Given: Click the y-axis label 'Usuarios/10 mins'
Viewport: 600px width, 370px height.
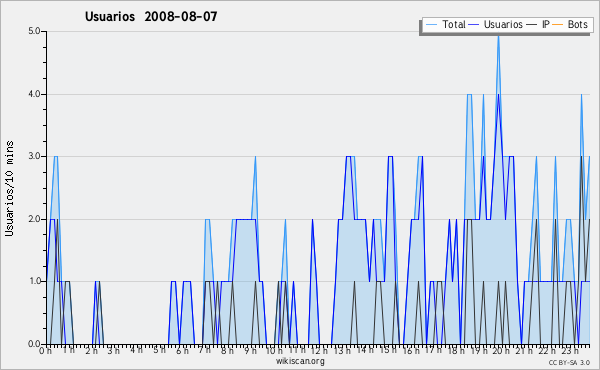Looking at the screenshot, I should [9, 188].
